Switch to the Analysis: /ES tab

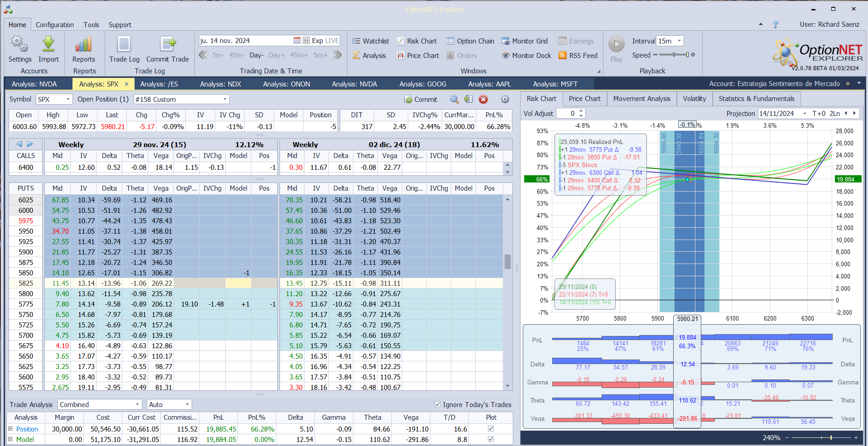[x=159, y=84]
